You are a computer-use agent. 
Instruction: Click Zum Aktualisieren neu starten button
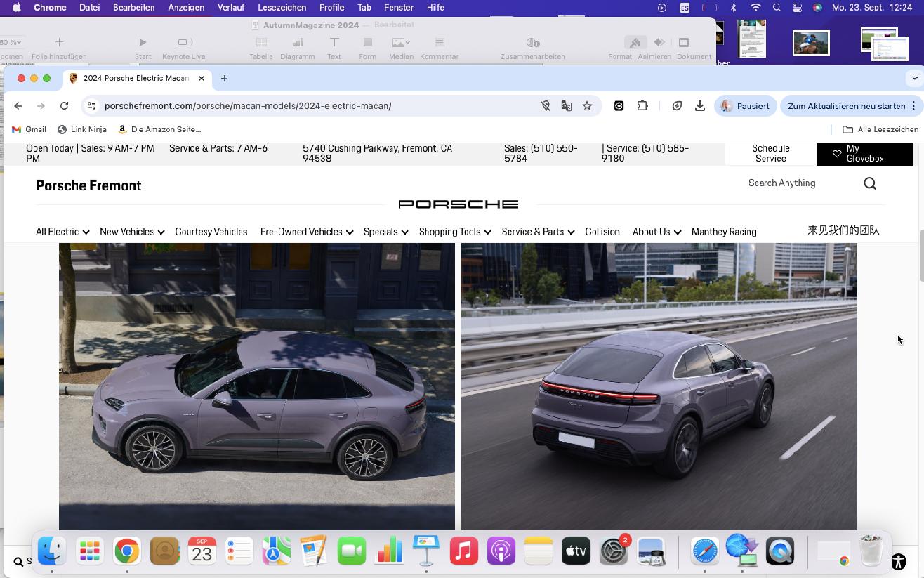pos(846,106)
